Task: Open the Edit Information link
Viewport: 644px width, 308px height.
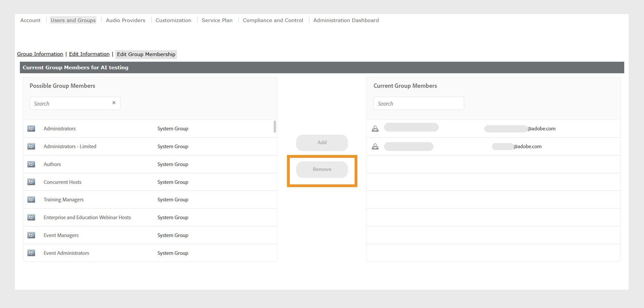Action: coord(89,54)
